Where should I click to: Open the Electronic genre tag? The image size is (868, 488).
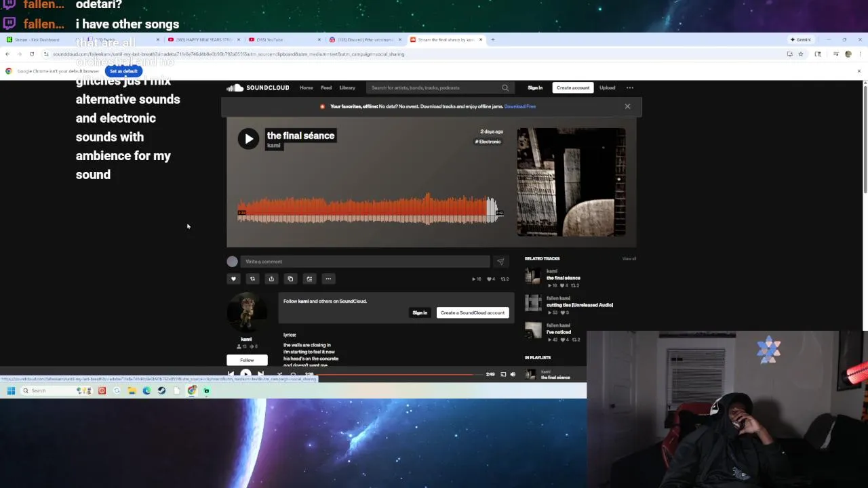[488, 142]
